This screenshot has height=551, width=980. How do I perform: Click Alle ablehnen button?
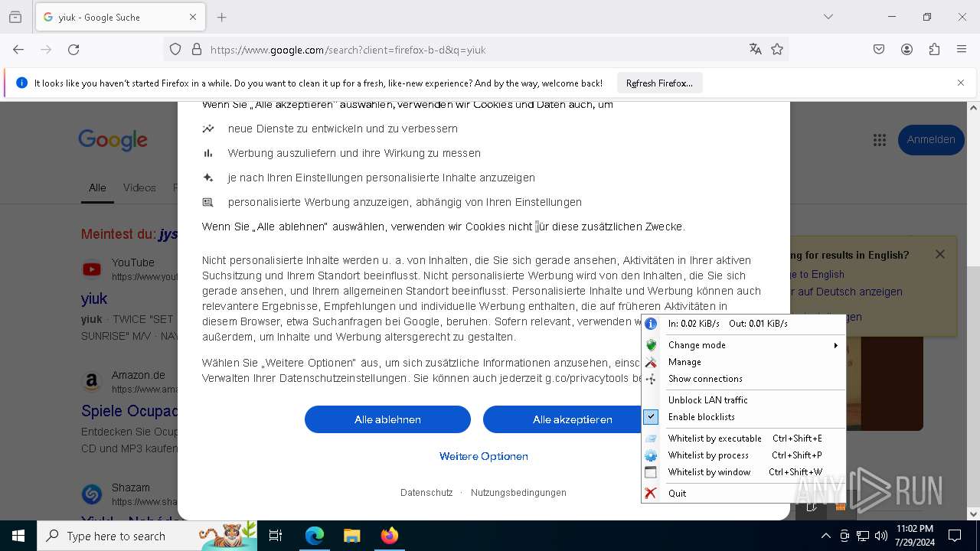click(x=387, y=419)
